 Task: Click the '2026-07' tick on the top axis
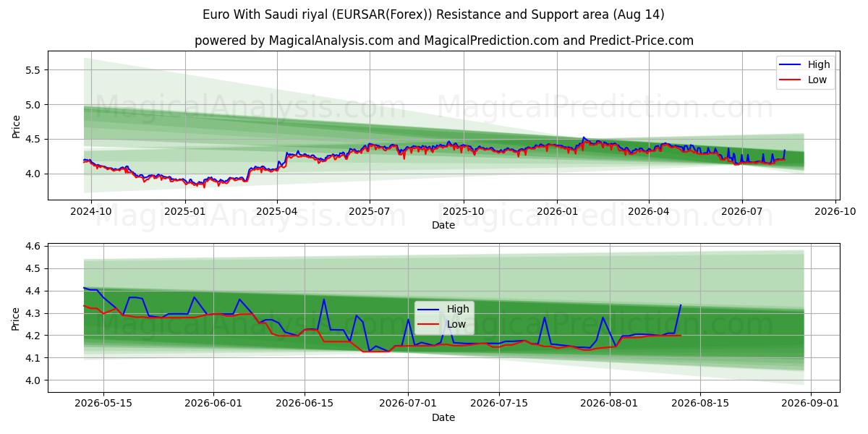[x=742, y=210]
